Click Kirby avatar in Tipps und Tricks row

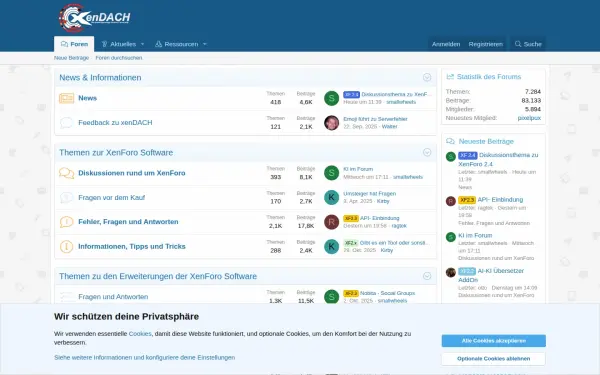[331, 247]
